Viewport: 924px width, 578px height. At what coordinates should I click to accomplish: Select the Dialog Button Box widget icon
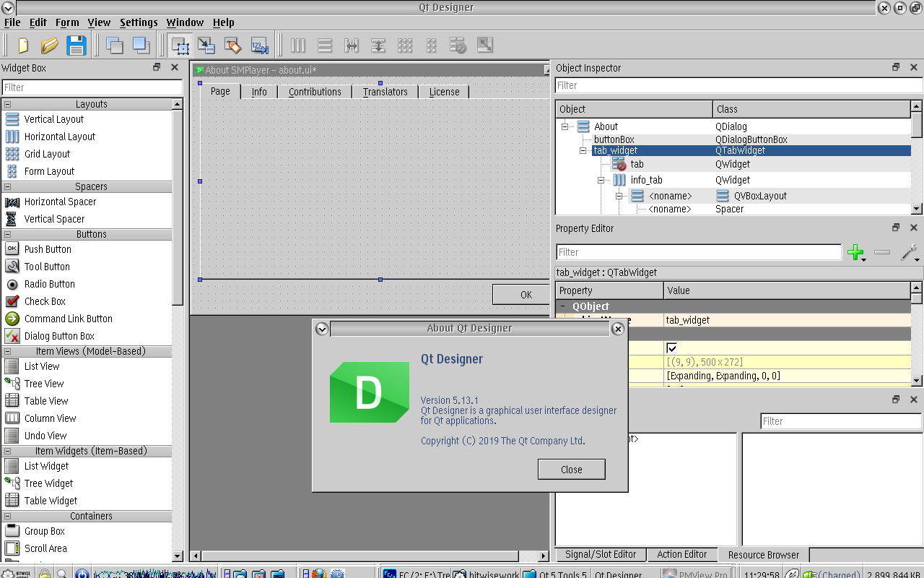click(12, 336)
